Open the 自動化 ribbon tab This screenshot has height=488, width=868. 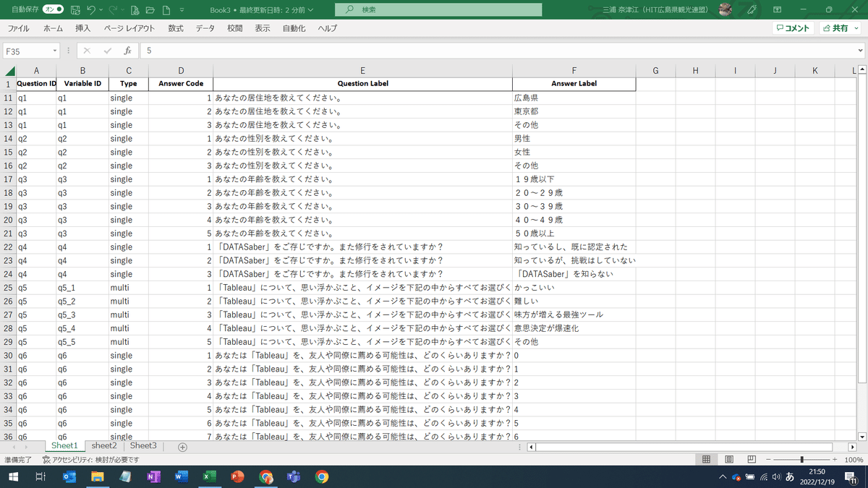point(294,28)
